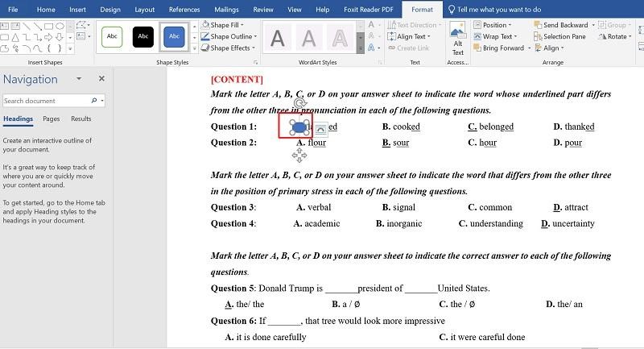This screenshot has width=644, height=349.
Task: Click the rotation handle above the shape
Action: [299, 103]
